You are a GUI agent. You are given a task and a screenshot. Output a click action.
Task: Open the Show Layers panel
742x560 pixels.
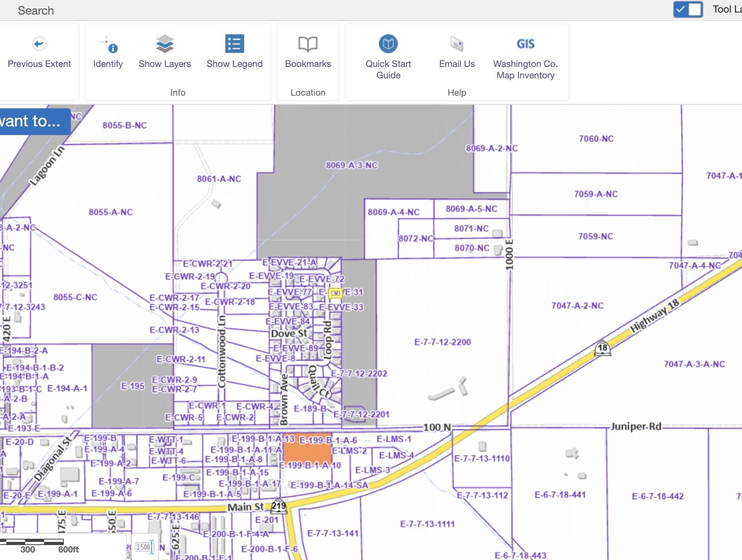point(165,44)
